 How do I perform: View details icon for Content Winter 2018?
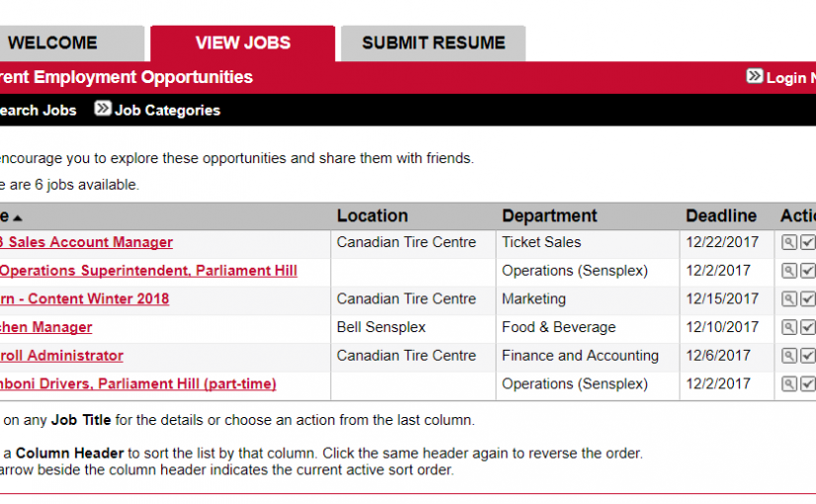(788, 299)
